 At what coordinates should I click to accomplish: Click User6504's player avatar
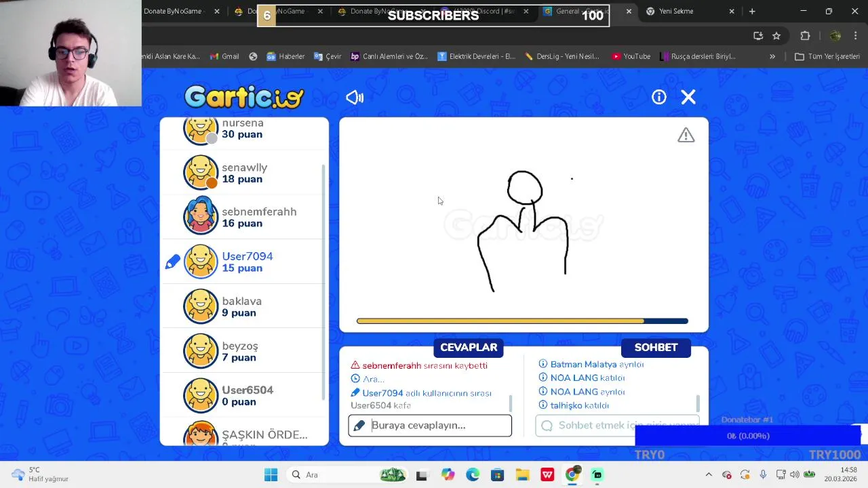(201, 396)
